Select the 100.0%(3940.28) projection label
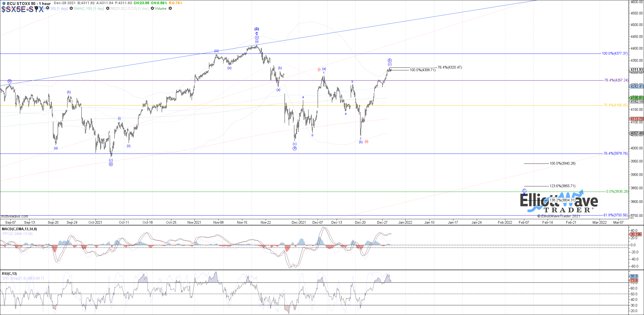Viewport: 644px width, 315px height. tap(563, 163)
